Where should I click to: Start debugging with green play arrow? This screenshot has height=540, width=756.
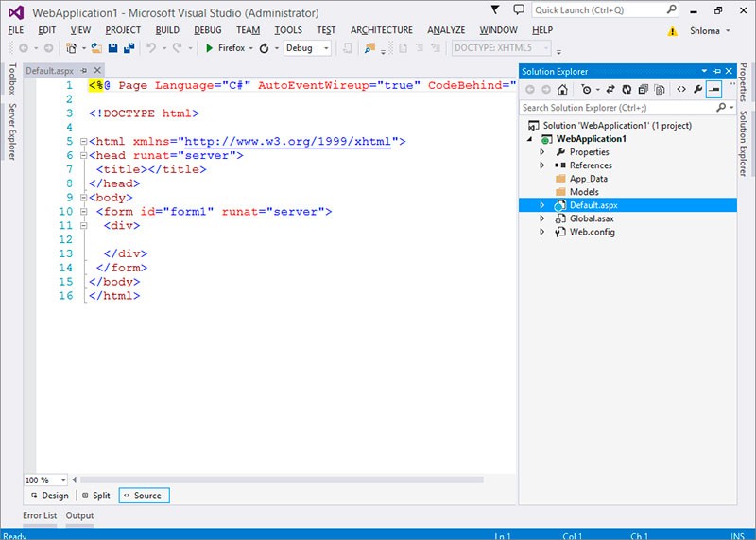coord(209,48)
